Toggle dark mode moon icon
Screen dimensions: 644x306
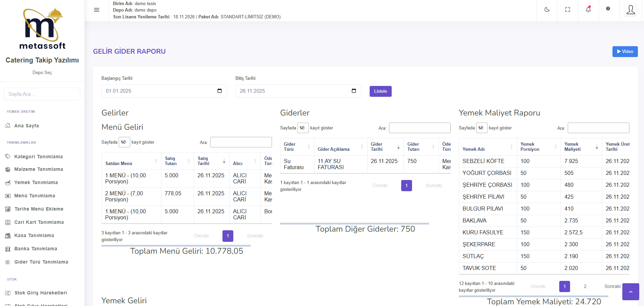[547, 10]
